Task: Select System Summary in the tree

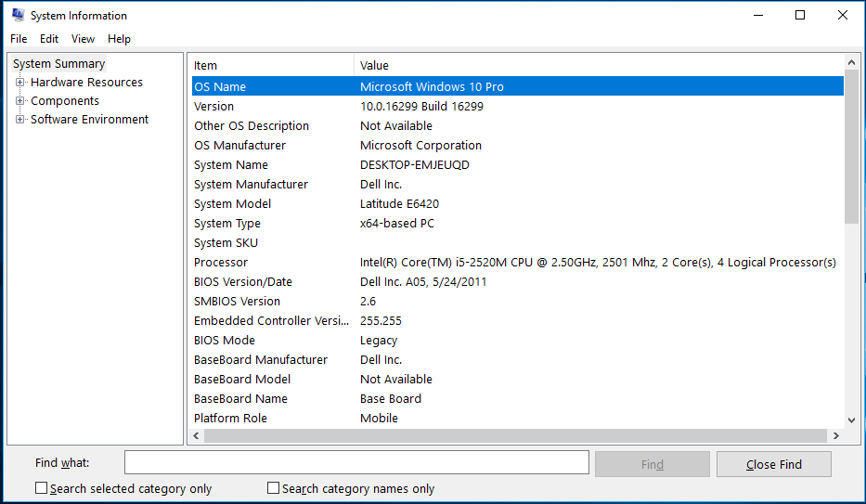Action: 59,63
